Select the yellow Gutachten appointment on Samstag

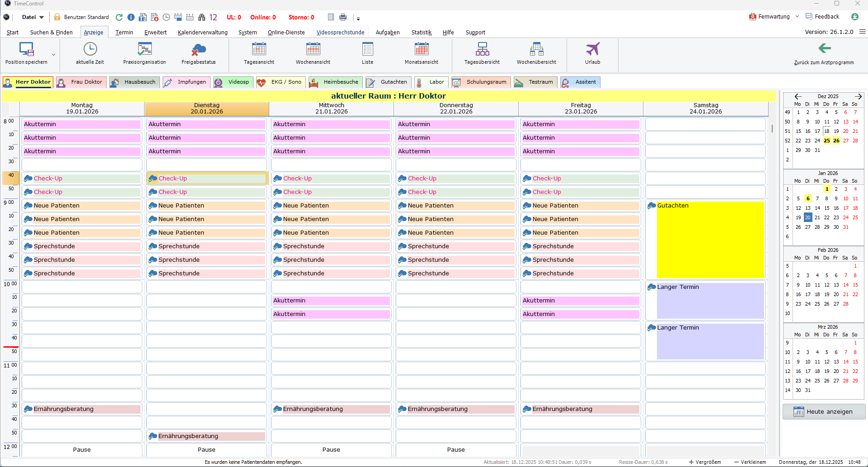click(709, 240)
